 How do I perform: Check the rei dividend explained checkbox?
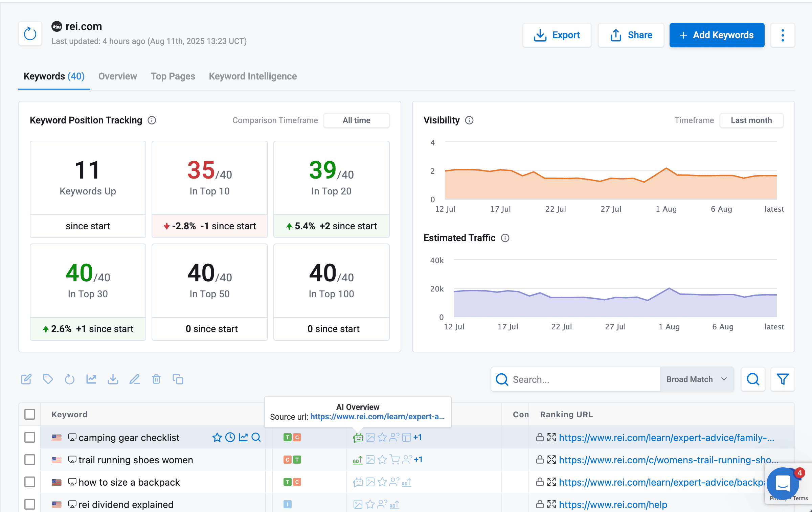30,504
